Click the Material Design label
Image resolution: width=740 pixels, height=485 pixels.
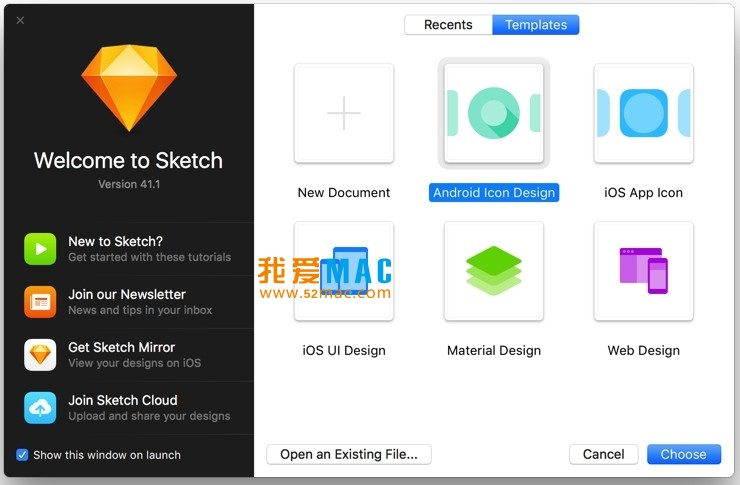[x=494, y=351]
